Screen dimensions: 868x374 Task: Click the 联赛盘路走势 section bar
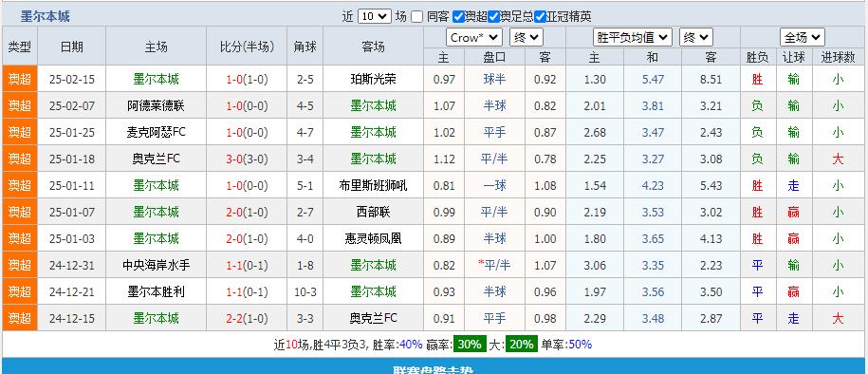click(x=434, y=366)
